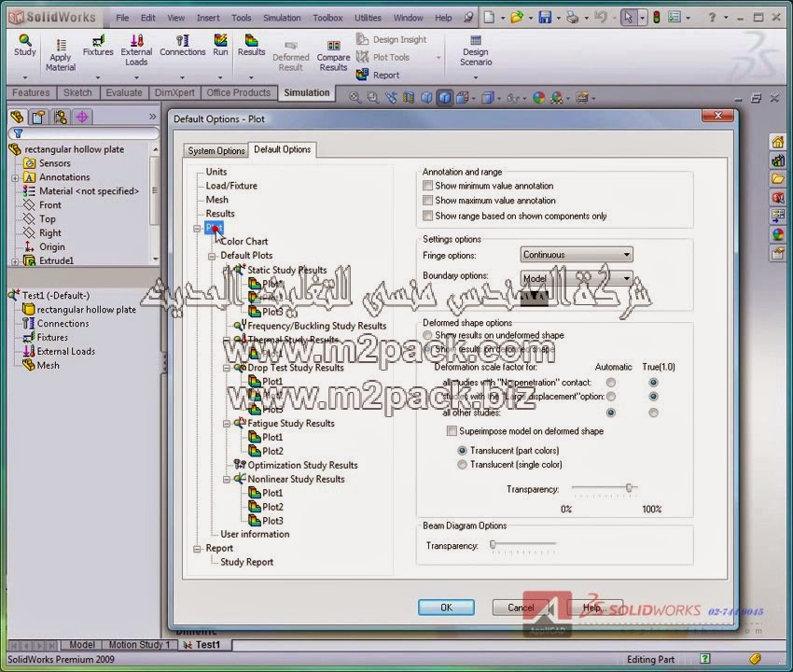793x672 pixels.
Task: Switch to System Options tab
Action: pos(216,151)
